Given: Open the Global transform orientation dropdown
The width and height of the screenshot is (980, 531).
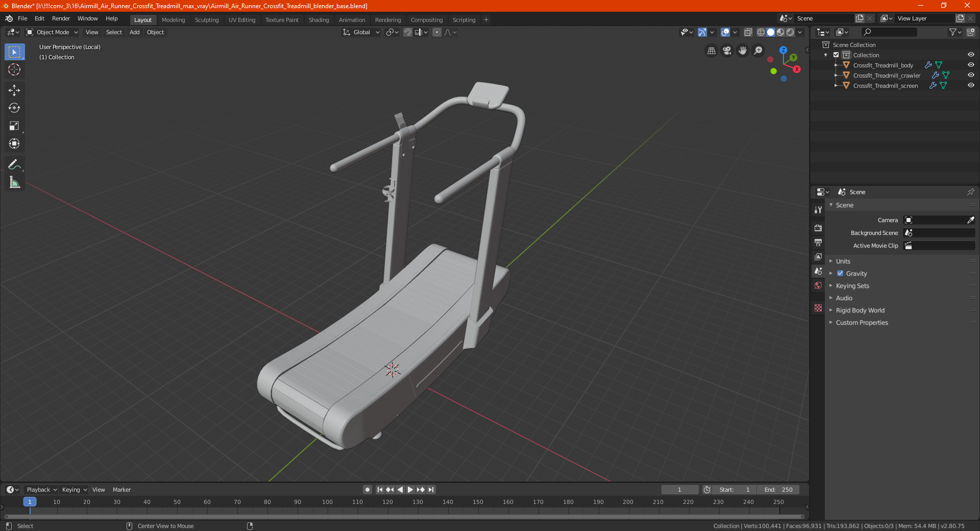Looking at the screenshot, I should [x=361, y=32].
